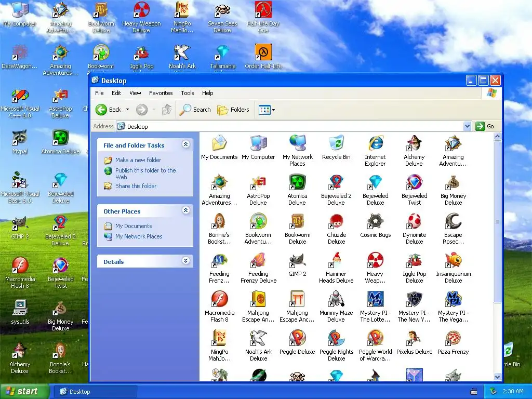
Task: Click the Forward arrow button in the toolbar
Action: click(x=142, y=110)
